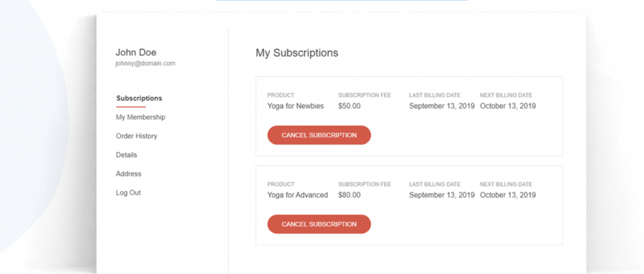Click Yoga for Newbies next billing date value
644x274 pixels.
point(508,106)
